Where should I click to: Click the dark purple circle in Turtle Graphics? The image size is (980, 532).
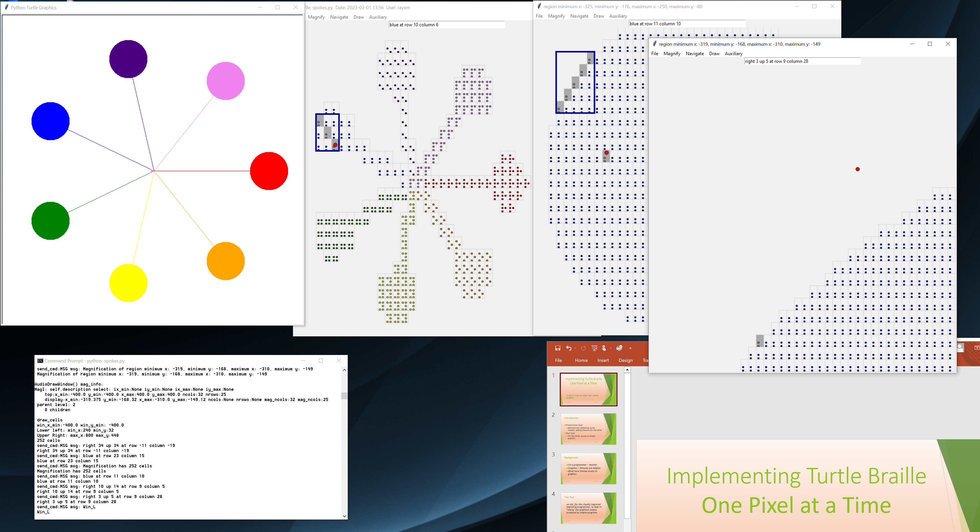coord(128,59)
